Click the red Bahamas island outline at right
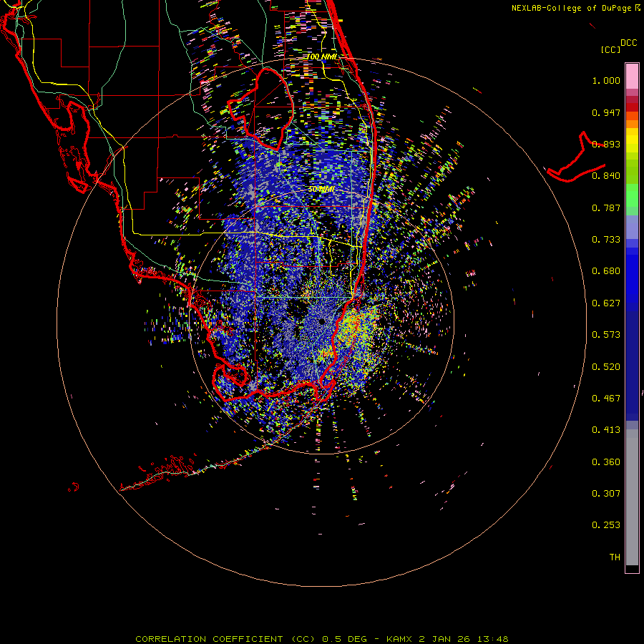 coord(576,158)
